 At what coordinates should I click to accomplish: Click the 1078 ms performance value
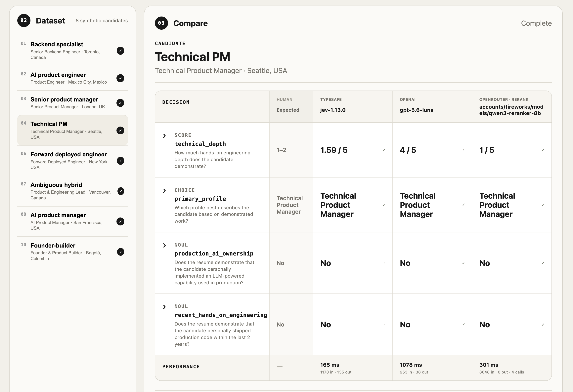[411, 365]
